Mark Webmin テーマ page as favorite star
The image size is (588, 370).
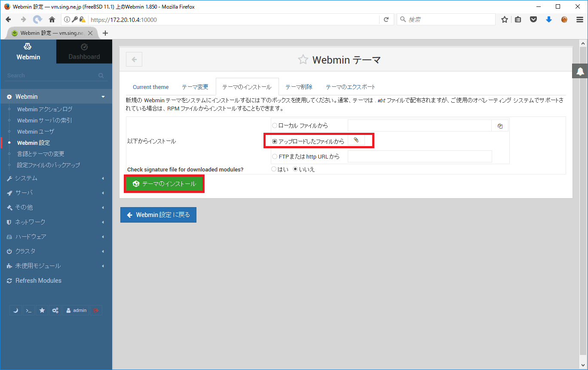[303, 60]
